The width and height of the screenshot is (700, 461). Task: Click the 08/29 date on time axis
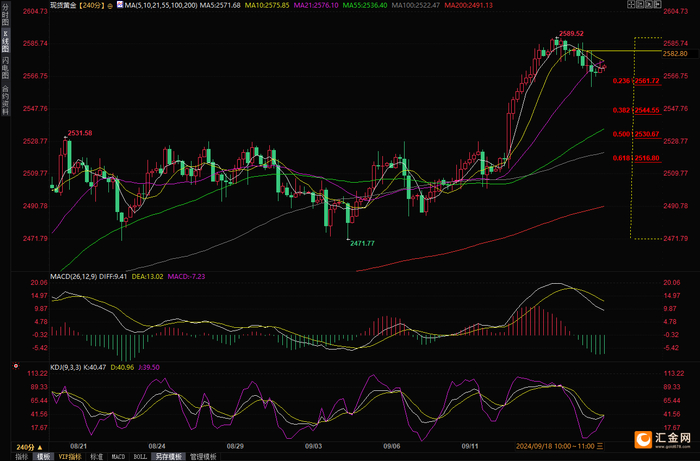tap(235, 446)
